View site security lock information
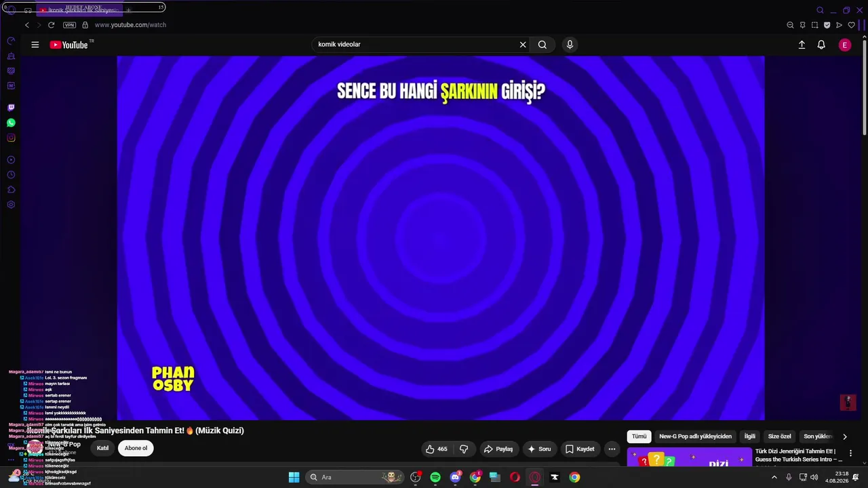Screen dimensions: 868x488 point(85,25)
